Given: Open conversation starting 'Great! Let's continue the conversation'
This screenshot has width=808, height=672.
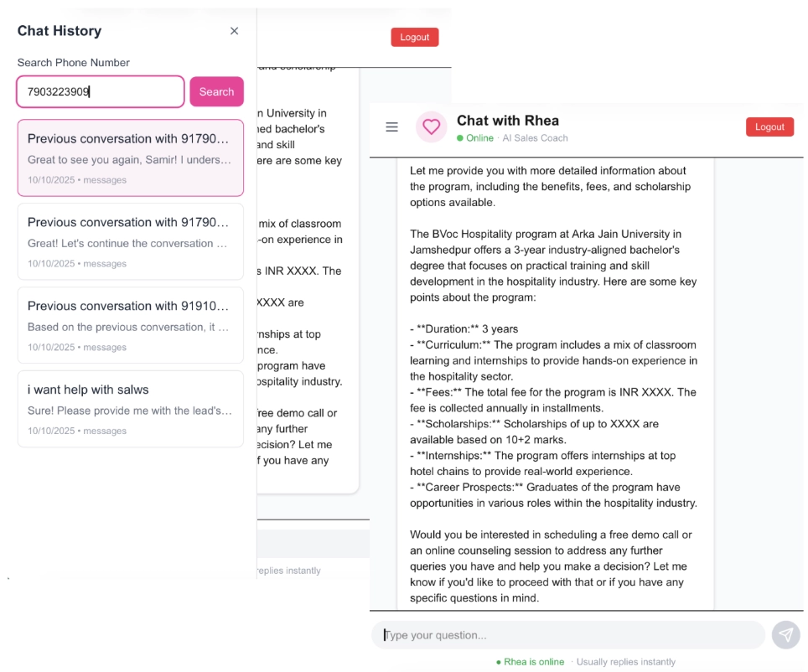Looking at the screenshot, I should [130, 241].
